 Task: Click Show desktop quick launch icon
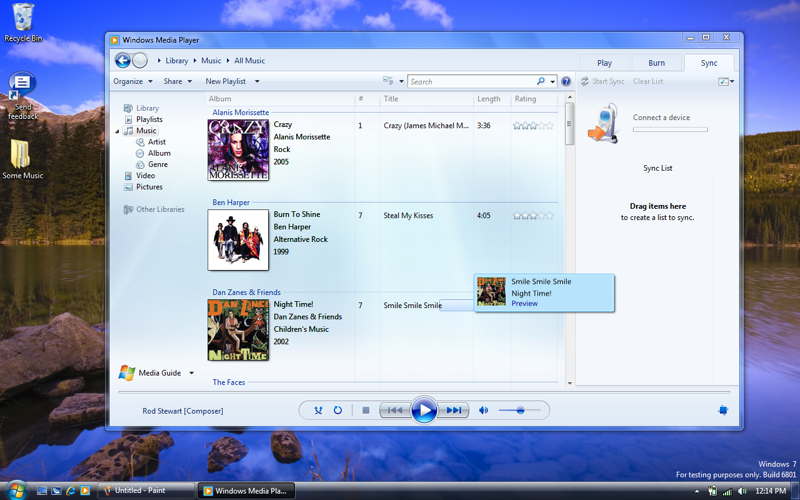tap(42, 491)
